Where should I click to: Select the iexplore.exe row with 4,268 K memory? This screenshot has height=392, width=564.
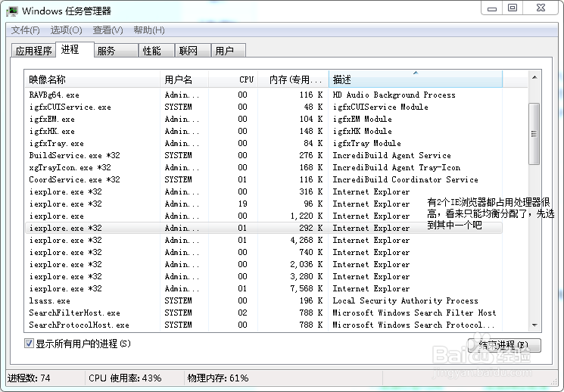(x=263, y=240)
